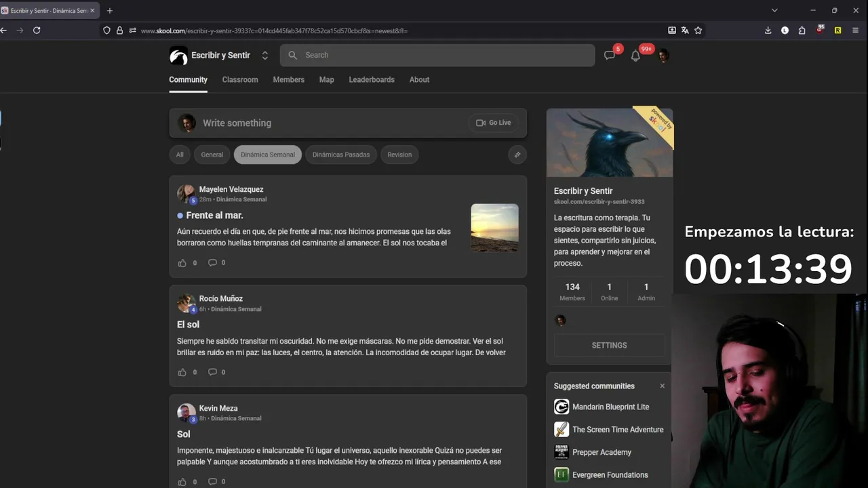
Task: Open the Classroom tab
Action: (240, 80)
